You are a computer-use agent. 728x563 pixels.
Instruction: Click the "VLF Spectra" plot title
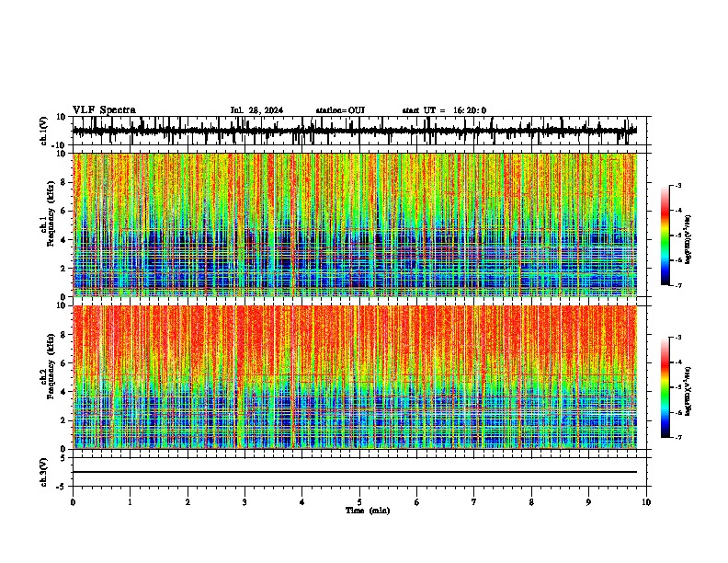(104, 110)
